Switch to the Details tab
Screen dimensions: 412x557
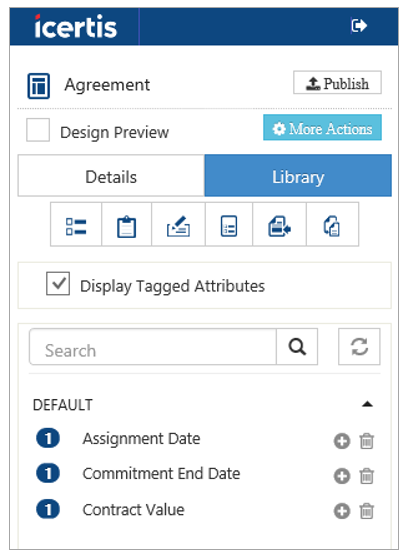tap(112, 175)
